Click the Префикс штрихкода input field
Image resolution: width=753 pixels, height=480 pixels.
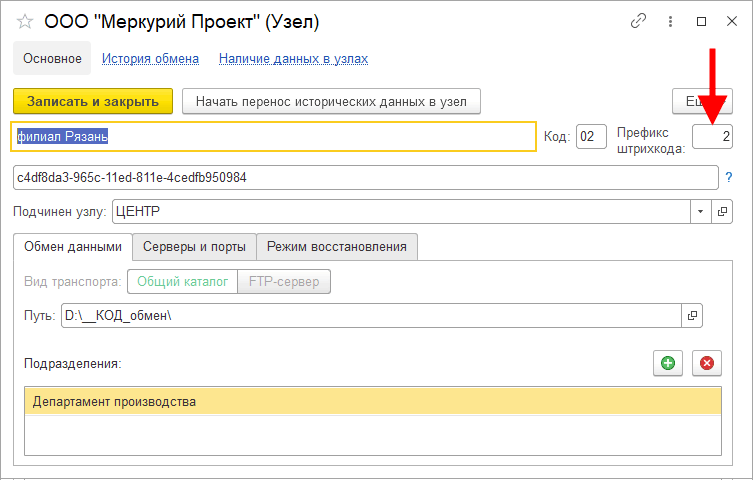[712, 136]
